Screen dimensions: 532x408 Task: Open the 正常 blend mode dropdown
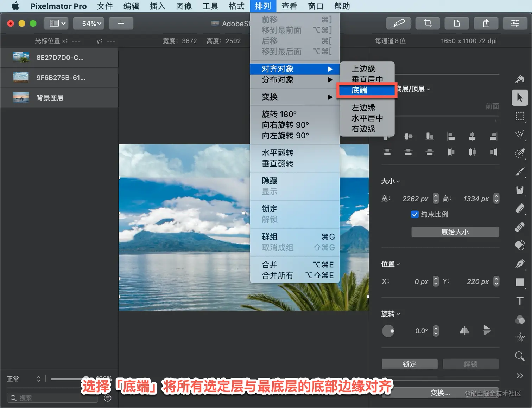click(24, 379)
